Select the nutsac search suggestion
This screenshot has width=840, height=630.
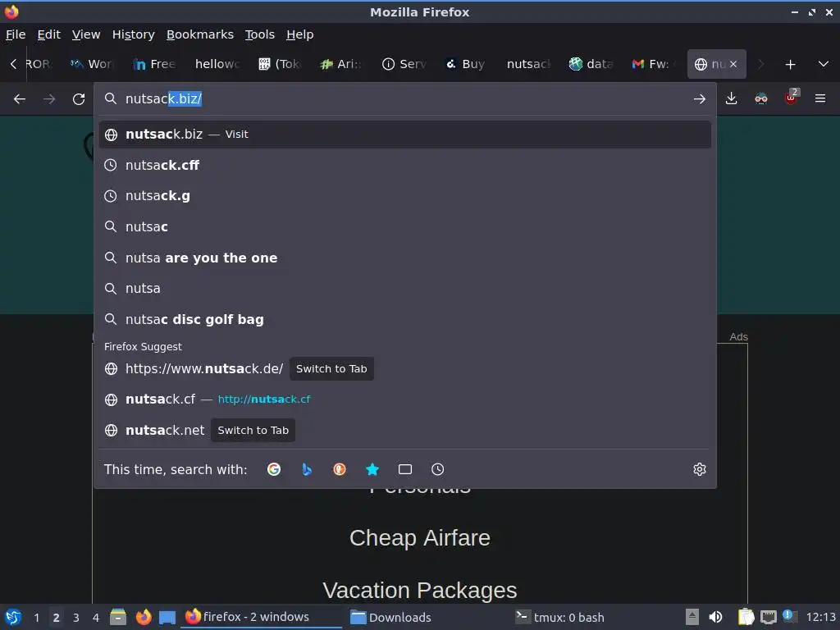pos(405,226)
